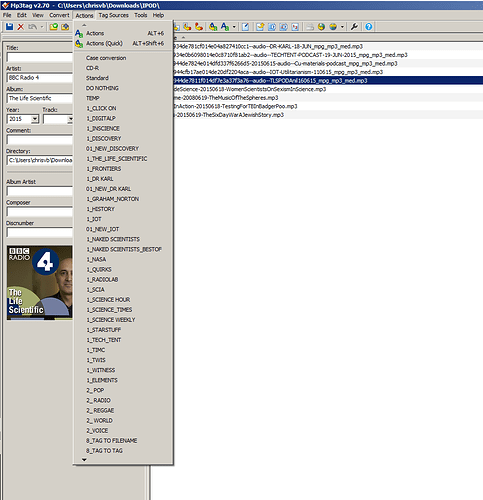Click the blue Help question mark icon

tap(368, 27)
